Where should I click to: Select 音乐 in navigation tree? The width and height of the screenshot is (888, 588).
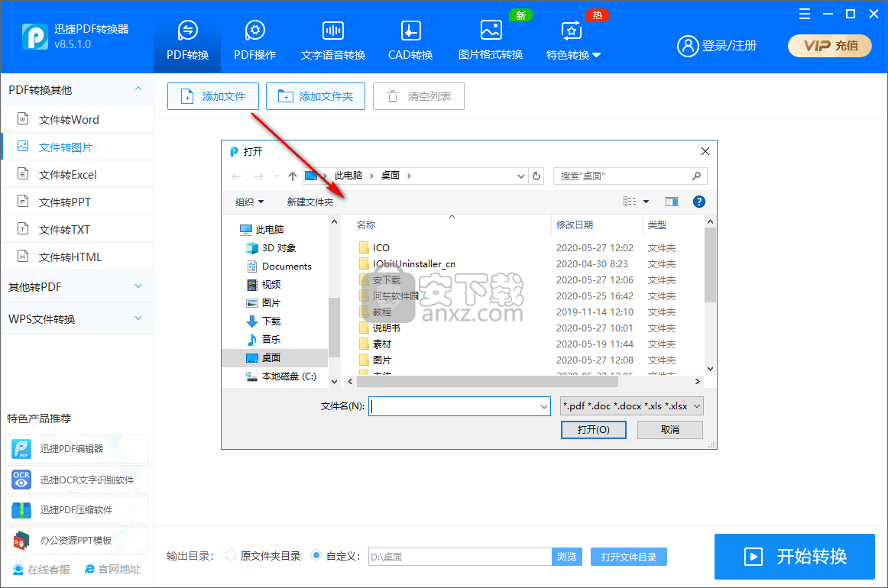[x=264, y=339]
